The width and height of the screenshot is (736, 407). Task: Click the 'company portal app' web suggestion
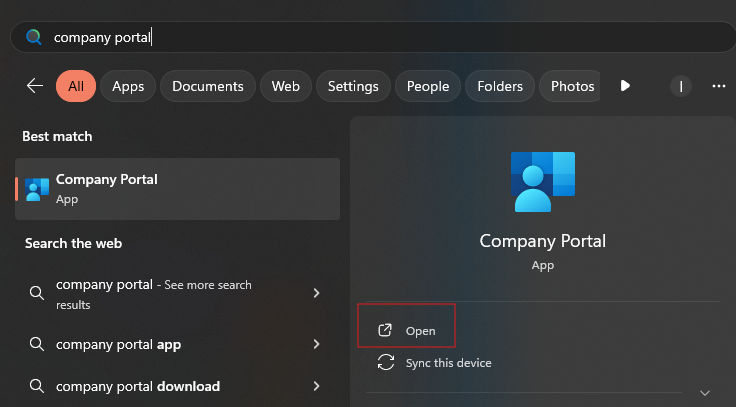coord(177,344)
